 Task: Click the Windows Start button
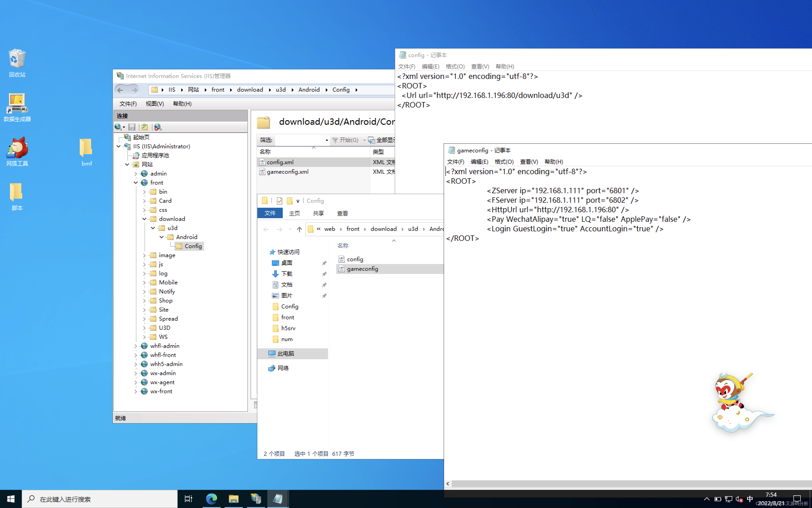click(x=11, y=499)
